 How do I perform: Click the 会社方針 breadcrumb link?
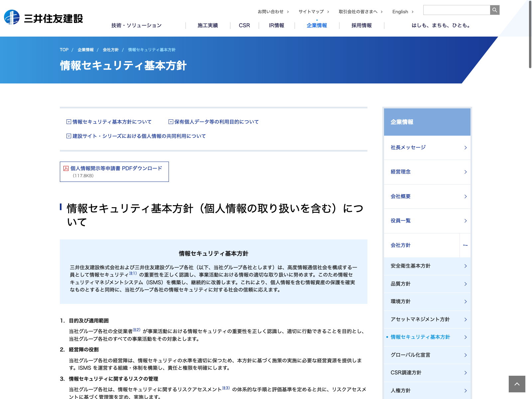click(111, 50)
